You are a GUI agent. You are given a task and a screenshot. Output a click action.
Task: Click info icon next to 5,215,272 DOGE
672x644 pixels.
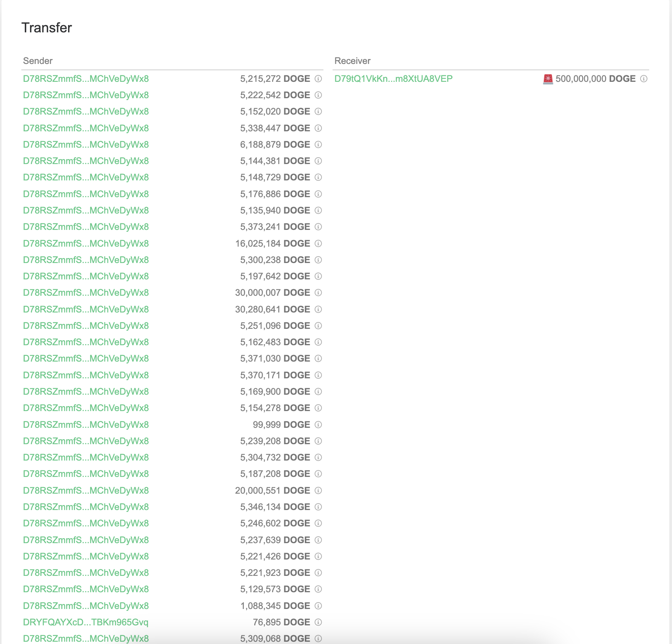pyautogui.click(x=318, y=79)
